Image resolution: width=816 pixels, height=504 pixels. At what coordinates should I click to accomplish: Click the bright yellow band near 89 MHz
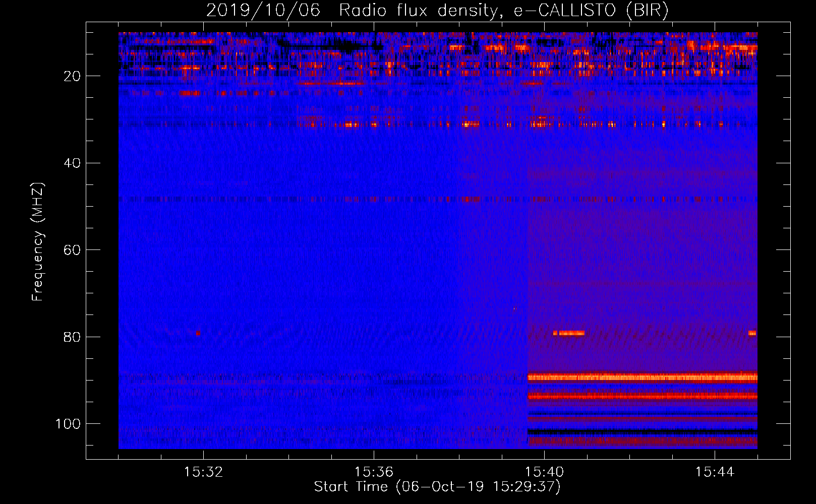pos(643,377)
